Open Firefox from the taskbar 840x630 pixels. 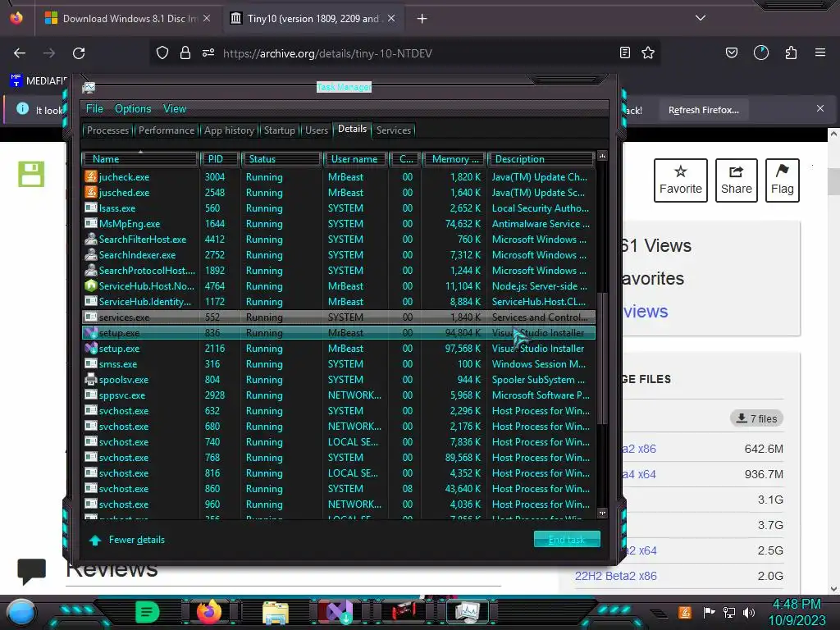pyautogui.click(x=209, y=612)
